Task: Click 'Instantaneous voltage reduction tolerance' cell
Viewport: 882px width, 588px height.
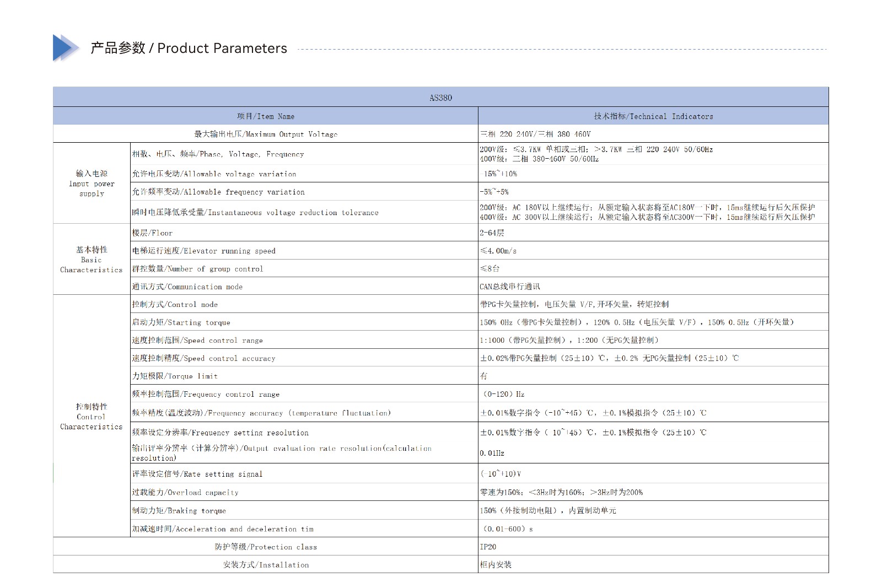Action: tap(304, 212)
